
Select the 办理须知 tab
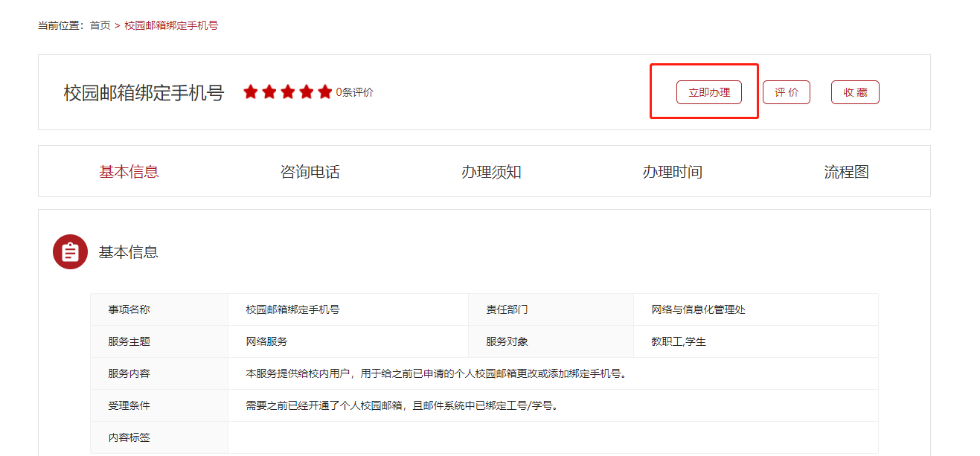pos(491,172)
